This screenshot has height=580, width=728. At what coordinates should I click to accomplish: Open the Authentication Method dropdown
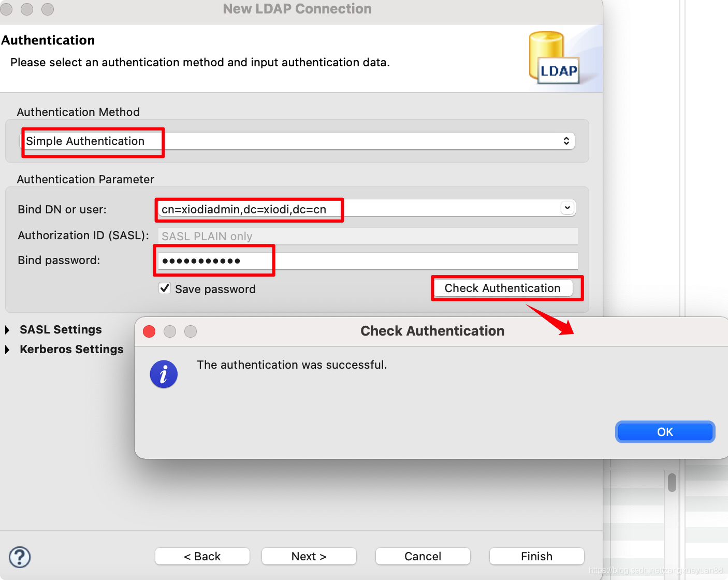[x=566, y=140]
